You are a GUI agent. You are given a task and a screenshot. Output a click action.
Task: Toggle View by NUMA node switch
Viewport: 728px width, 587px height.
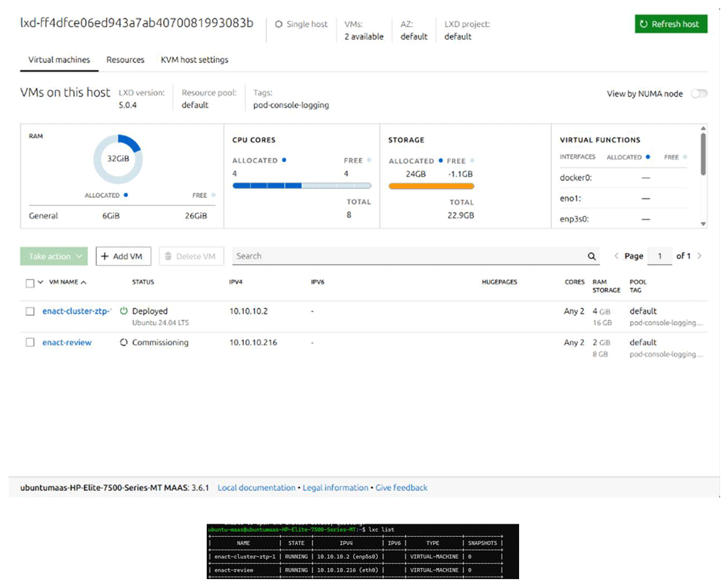coord(699,94)
